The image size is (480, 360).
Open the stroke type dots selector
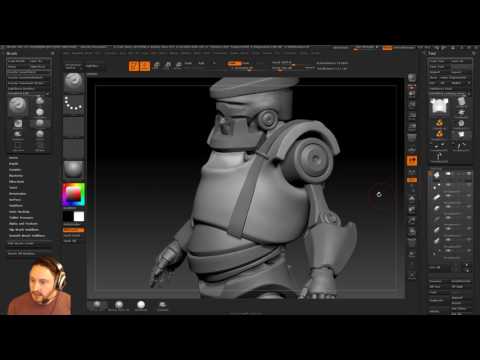74,104
